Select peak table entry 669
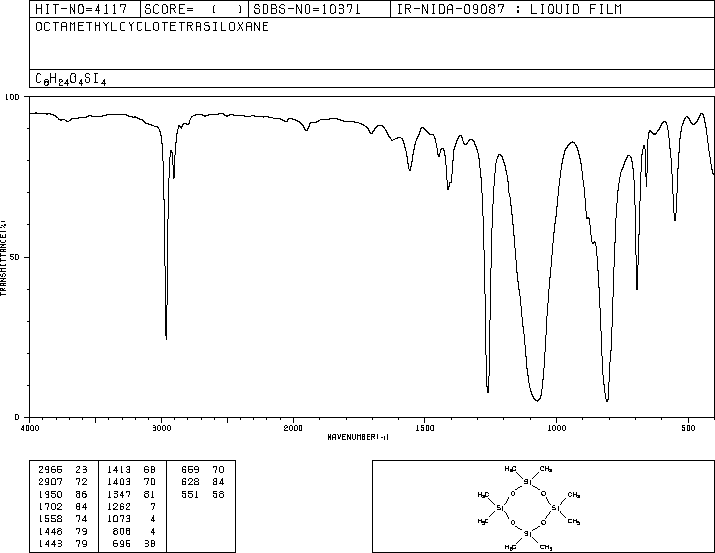Screen dimensions: 715x553 click(x=190, y=470)
